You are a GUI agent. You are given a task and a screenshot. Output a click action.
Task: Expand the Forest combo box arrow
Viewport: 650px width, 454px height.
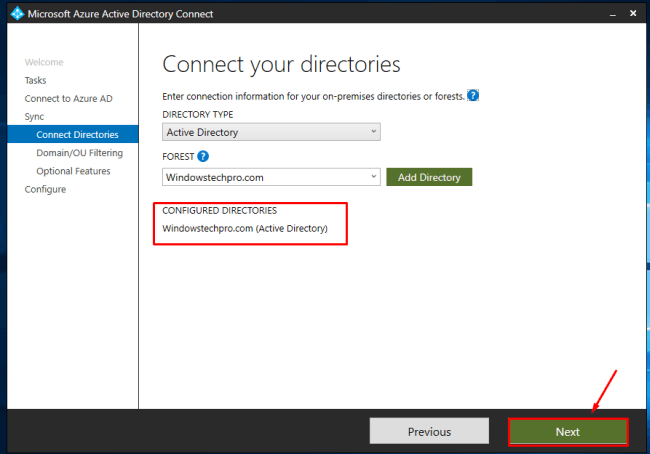coord(374,177)
